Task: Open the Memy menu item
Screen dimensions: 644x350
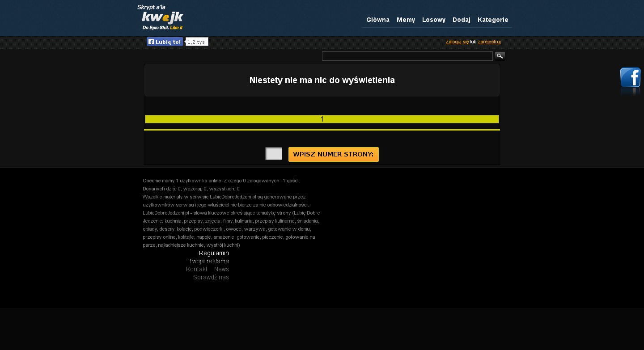Action: click(x=406, y=20)
